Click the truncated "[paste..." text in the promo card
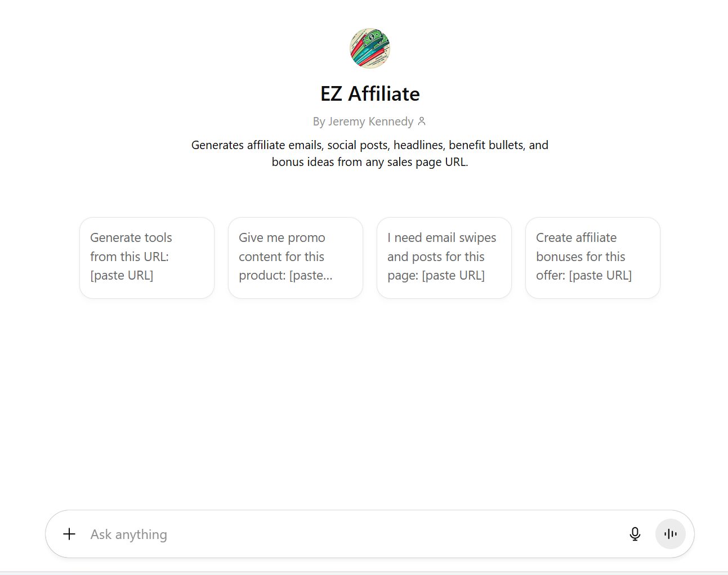This screenshot has height=575, width=728. point(311,276)
